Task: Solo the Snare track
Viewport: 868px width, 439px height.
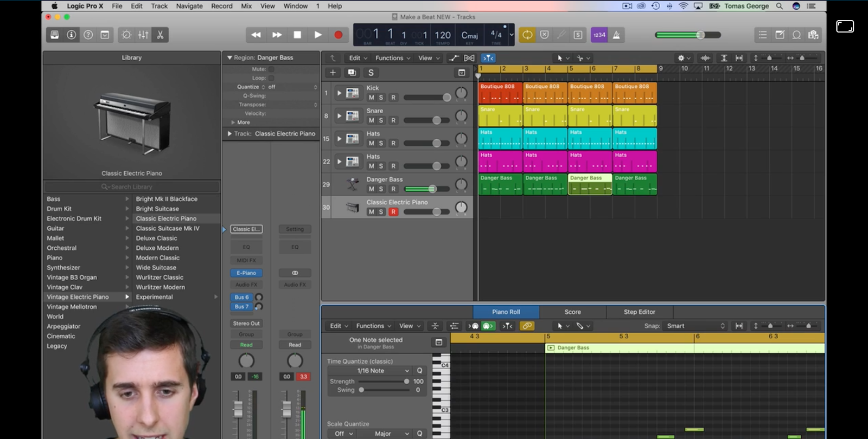Action: pos(381,120)
